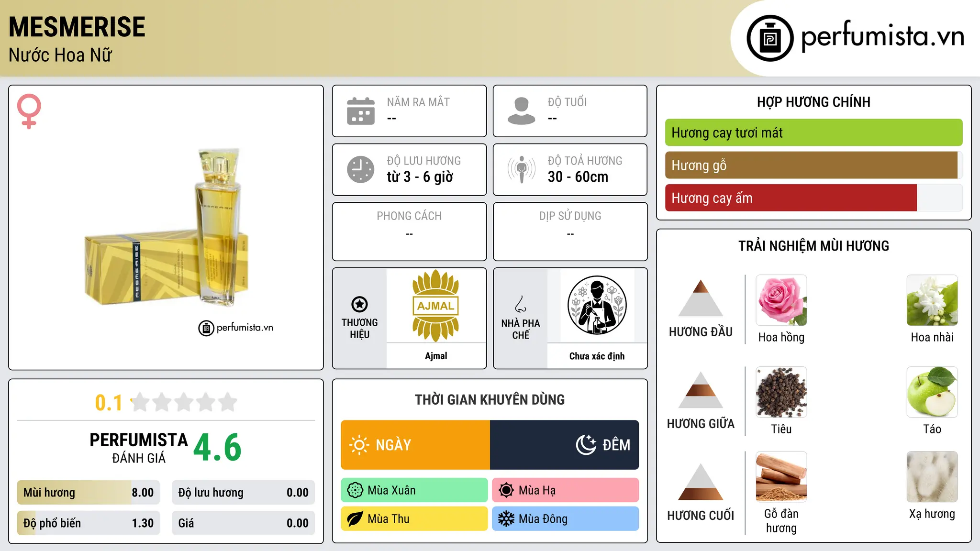Click the Ajmal brand logo
The image size is (980, 551).
436,306
